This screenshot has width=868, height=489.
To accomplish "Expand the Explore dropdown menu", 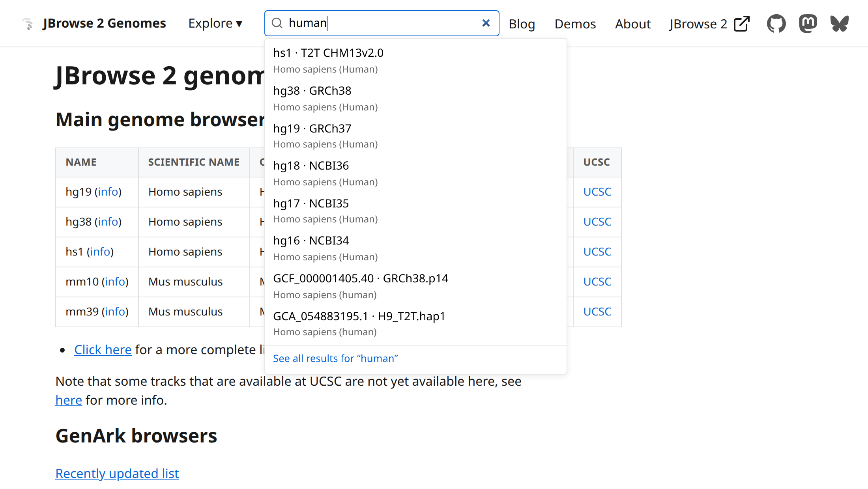I will (x=215, y=23).
